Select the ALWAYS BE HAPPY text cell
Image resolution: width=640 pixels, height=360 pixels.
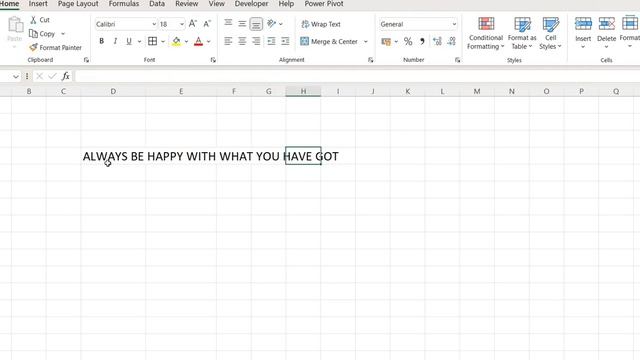(113, 156)
